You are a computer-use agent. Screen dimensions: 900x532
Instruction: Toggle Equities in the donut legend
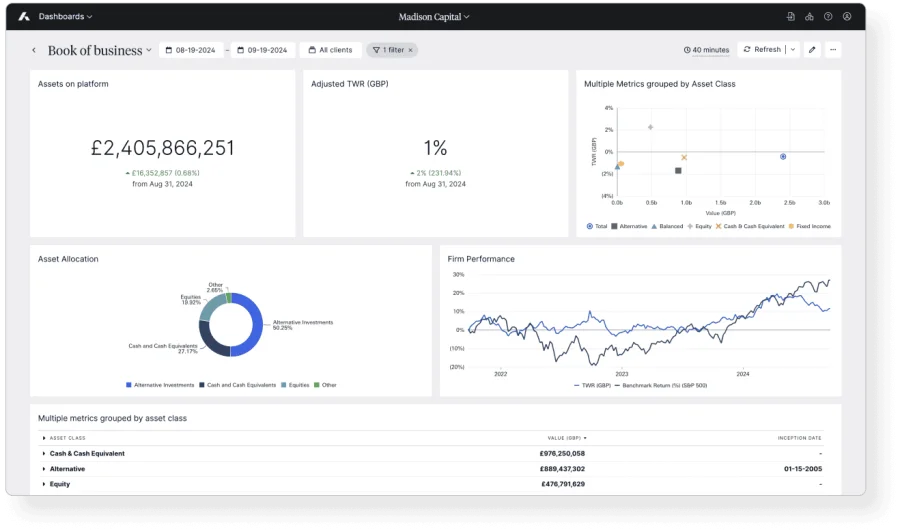click(295, 385)
